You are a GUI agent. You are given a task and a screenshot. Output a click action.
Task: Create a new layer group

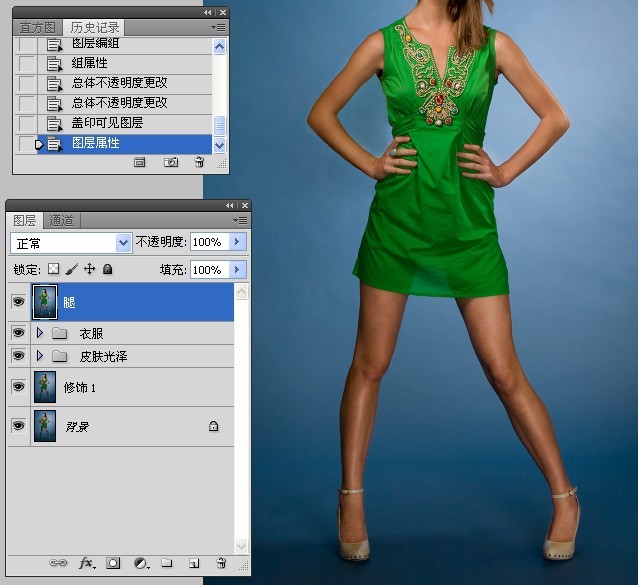pyautogui.click(x=167, y=563)
